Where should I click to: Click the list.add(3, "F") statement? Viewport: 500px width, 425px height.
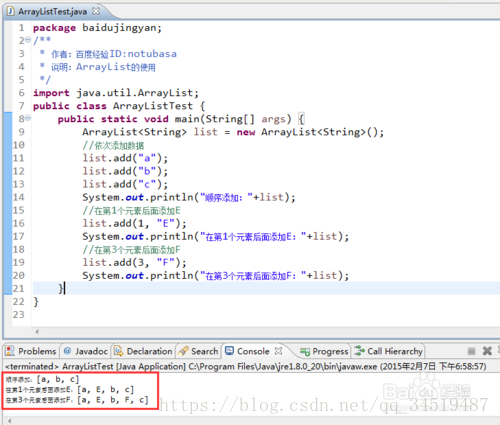click(x=134, y=262)
